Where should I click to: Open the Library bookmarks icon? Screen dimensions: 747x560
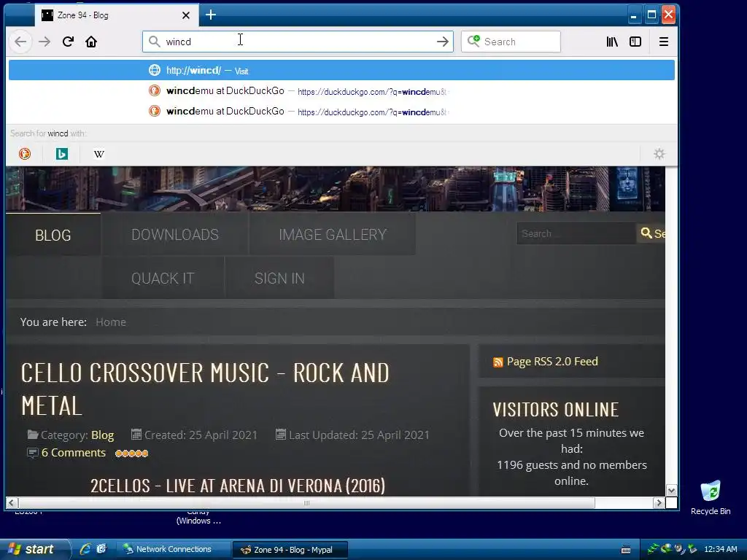point(612,42)
